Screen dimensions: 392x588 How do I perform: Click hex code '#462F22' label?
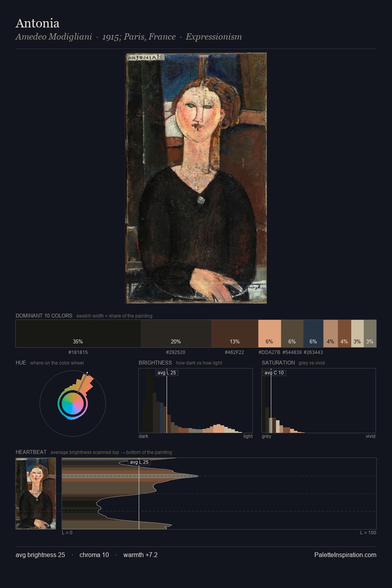tap(234, 352)
